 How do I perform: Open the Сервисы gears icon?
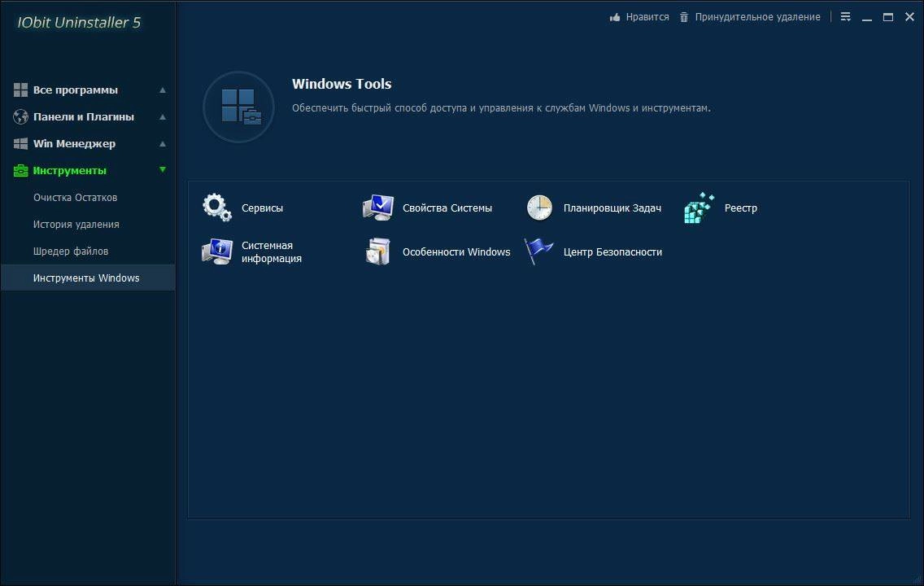coord(217,208)
